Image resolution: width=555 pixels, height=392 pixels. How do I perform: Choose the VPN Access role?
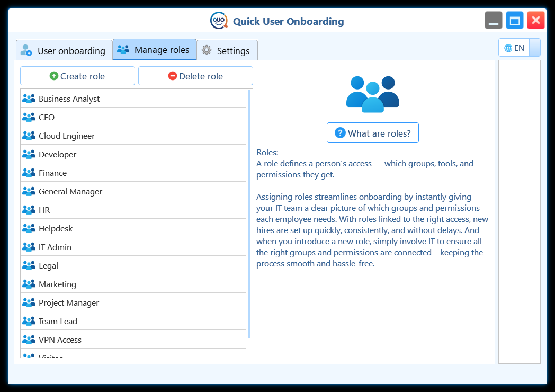tap(133, 340)
